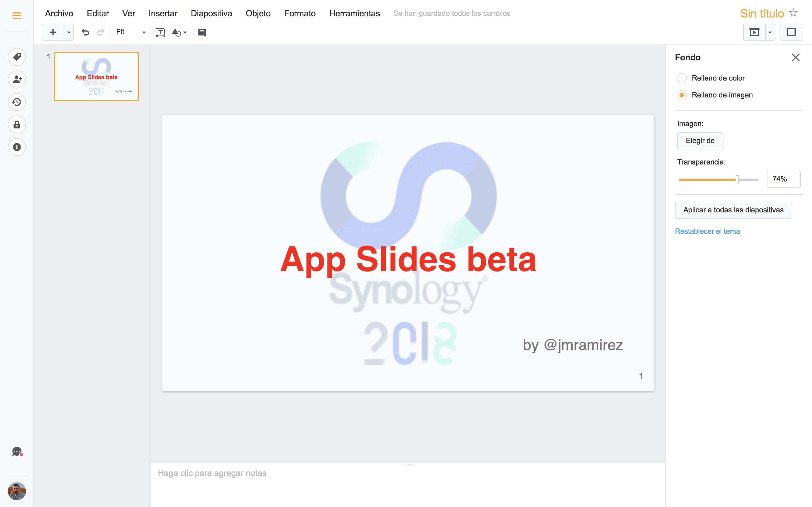Expand the new slide dropdown arrow
The width and height of the screenshot is (812, 507).
click(x=69, y=32)
